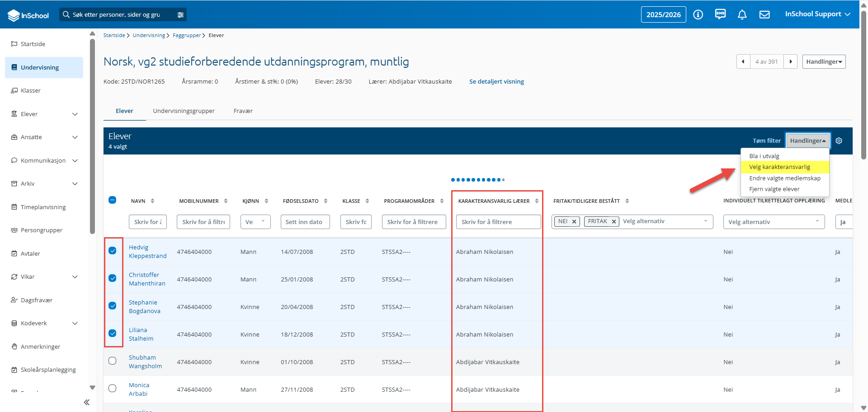Go to Faggrupper breadcrumb
Image resolution: width=868 pixels, height=412 pixels.
tap(187, 35)
